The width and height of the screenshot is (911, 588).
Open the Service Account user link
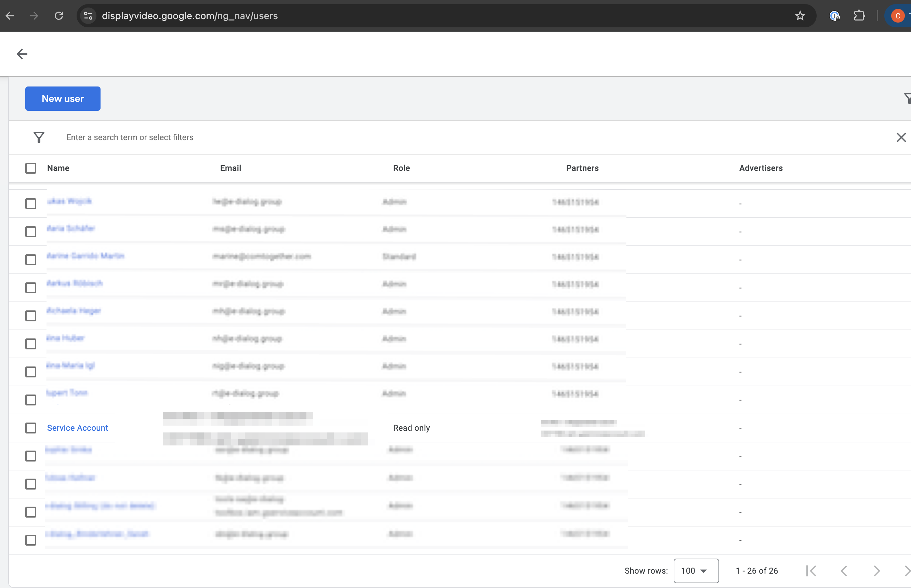coord(78,428)
